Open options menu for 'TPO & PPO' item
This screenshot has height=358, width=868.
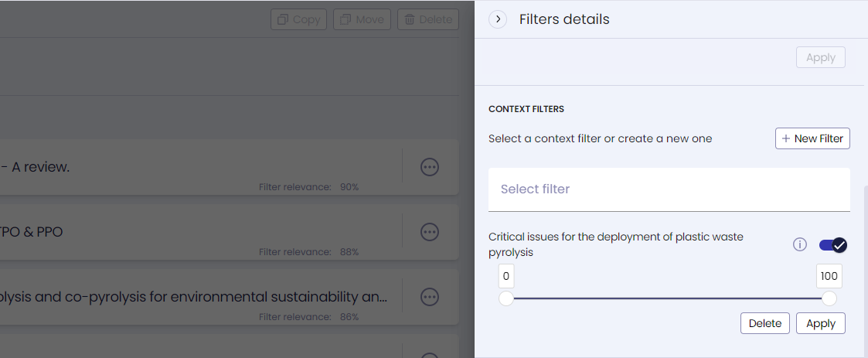(430, 231)
